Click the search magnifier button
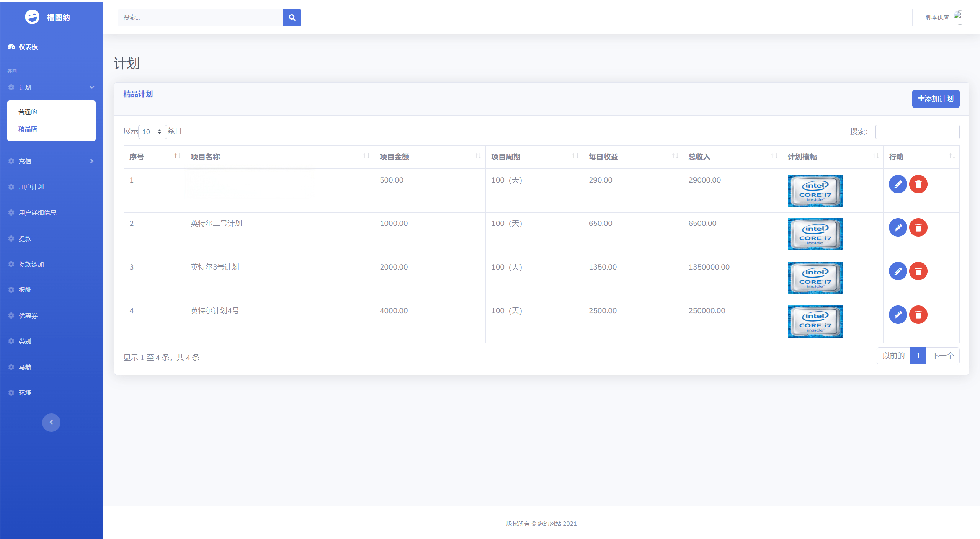Image resolution: width=980 pixels, height=539 pixels. tap(292, 18)
